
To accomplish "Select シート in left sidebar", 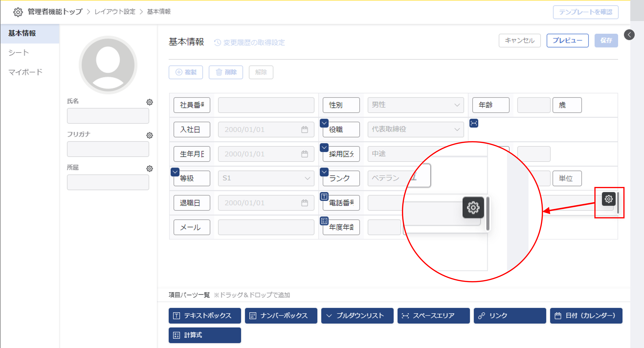I will pos(19,53).
